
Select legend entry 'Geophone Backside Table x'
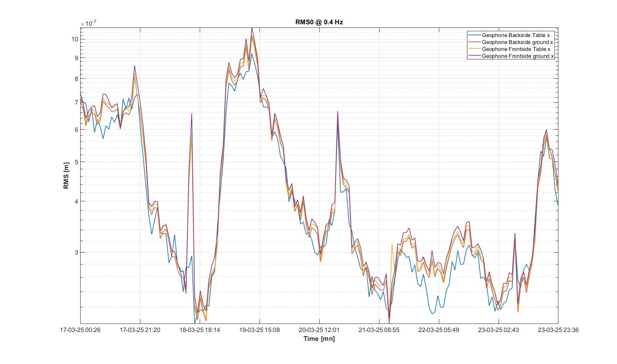(516, 35)
